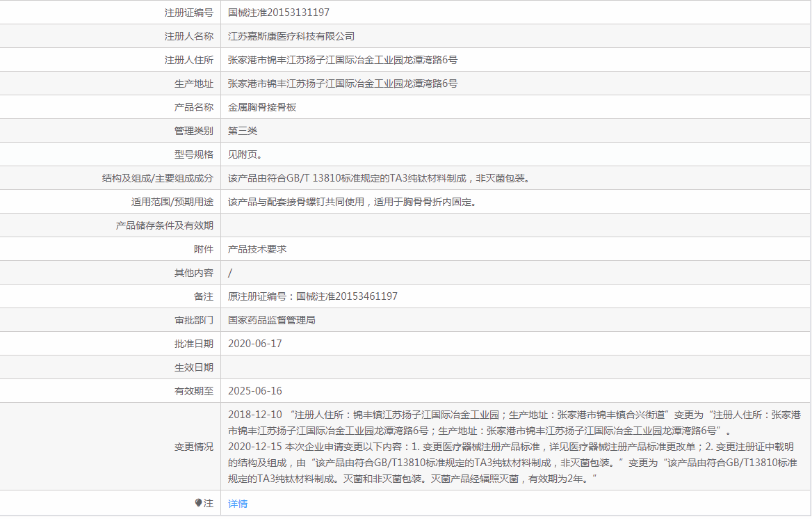Click the 见附页。 specification value
812x519 pixels.
(245, 154)
